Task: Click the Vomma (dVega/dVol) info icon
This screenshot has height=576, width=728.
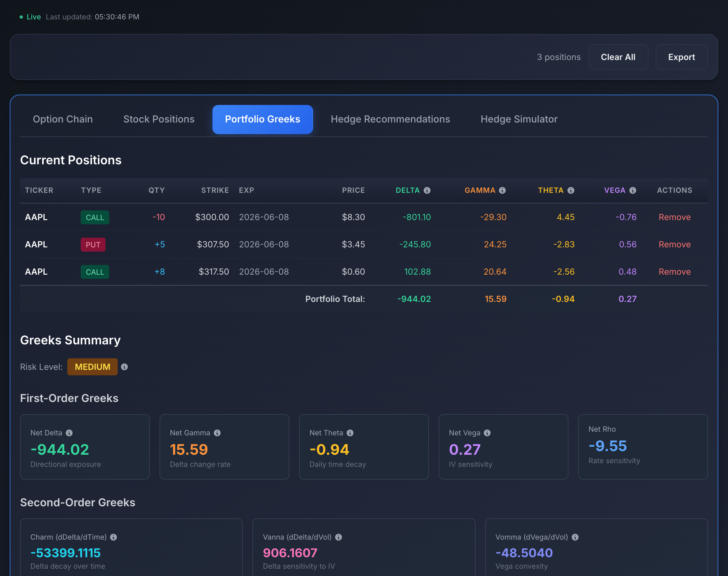Action: tap(575, 537)
